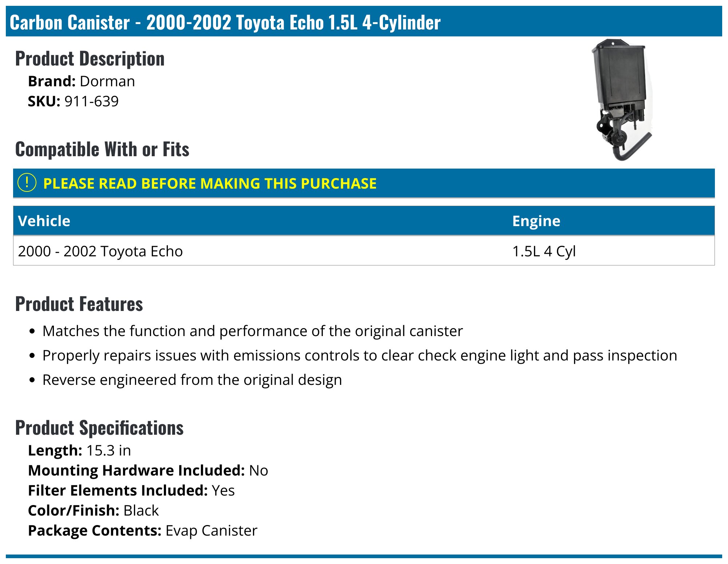Click the bullet about matching original canister
This screenshot has width=728, height=564.
click(x=252, y=331)
